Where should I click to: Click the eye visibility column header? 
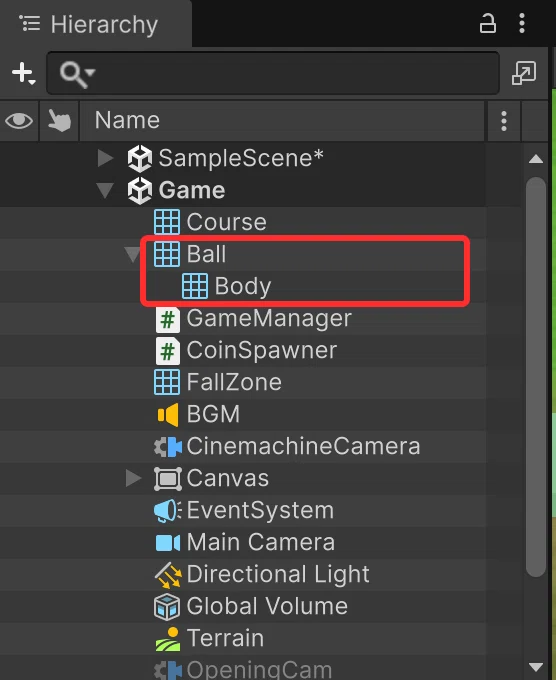tap(19, 120)
